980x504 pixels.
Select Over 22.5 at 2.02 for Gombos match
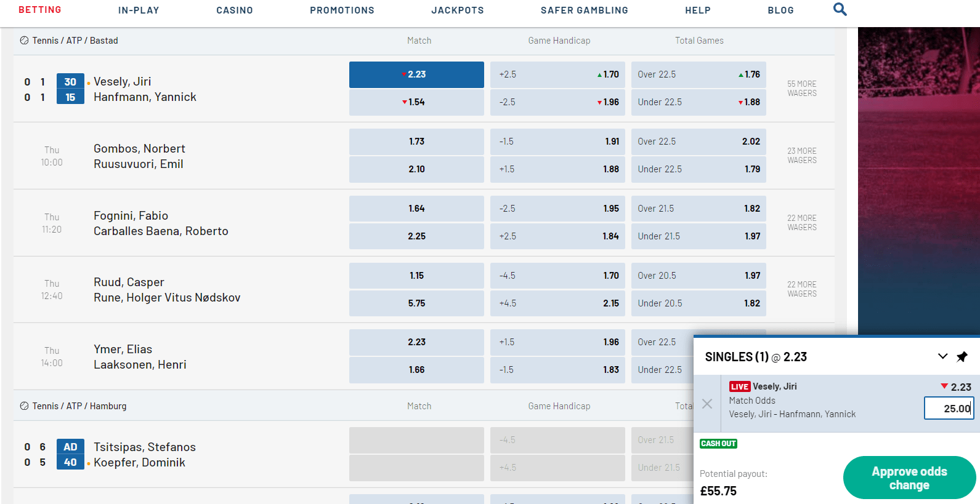[699, 142]
